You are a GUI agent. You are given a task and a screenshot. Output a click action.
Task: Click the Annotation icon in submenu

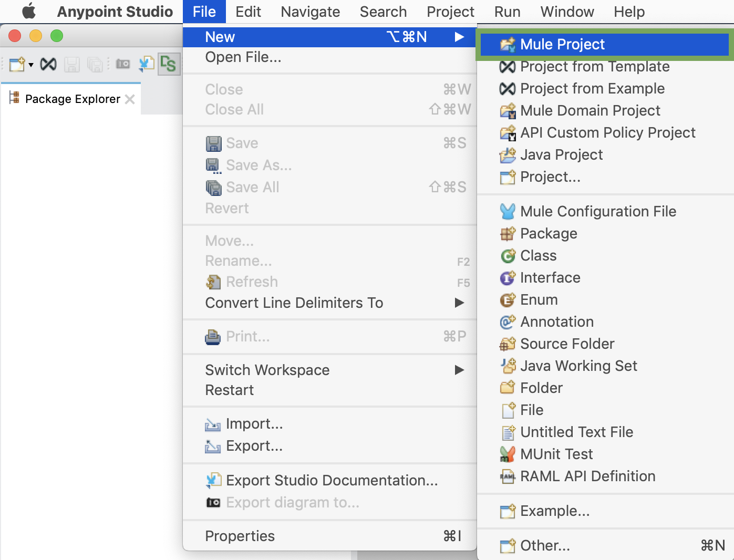click(507, 322)
